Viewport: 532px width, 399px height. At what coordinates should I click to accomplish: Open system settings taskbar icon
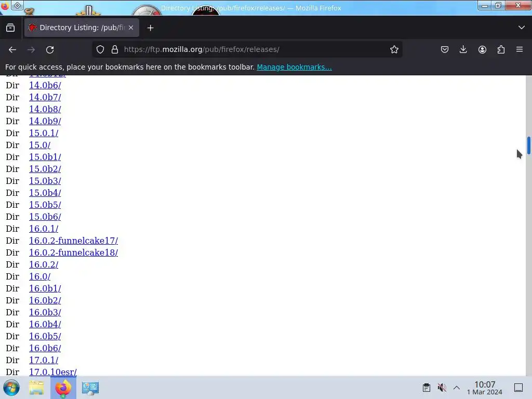coord(90,388)
